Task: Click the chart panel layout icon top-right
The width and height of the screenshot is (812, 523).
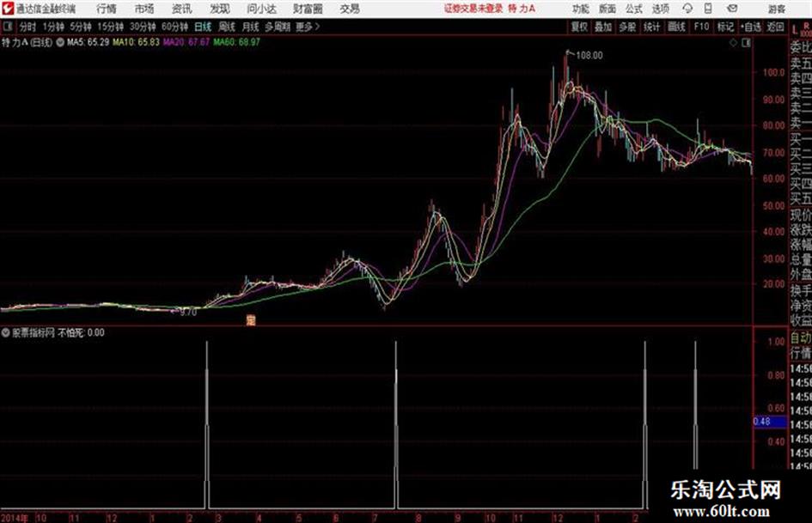Action: [746, 43]
